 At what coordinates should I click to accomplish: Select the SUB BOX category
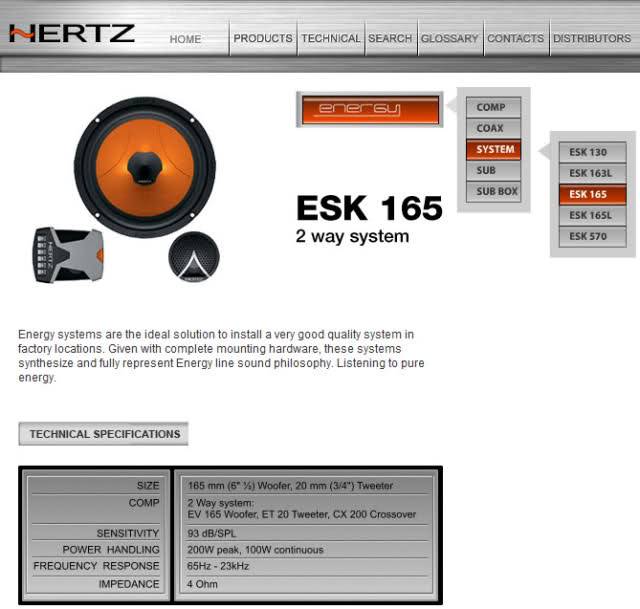pyautogui.click(x=493, y=191)
